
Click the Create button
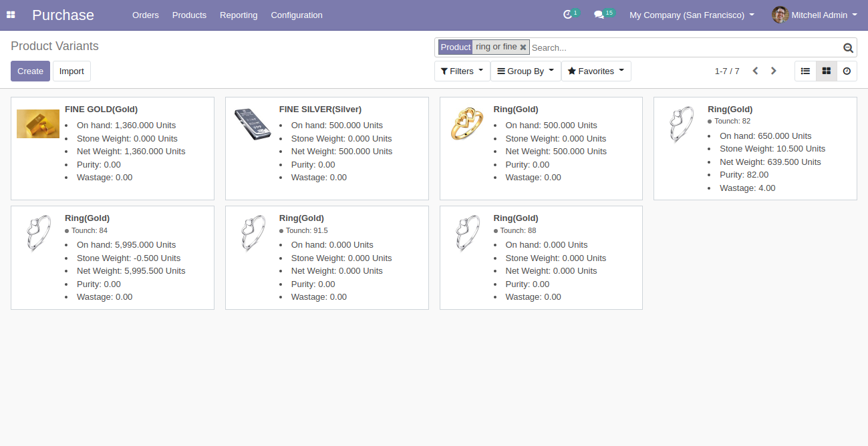pyautogui.click(x=30, y=71)
